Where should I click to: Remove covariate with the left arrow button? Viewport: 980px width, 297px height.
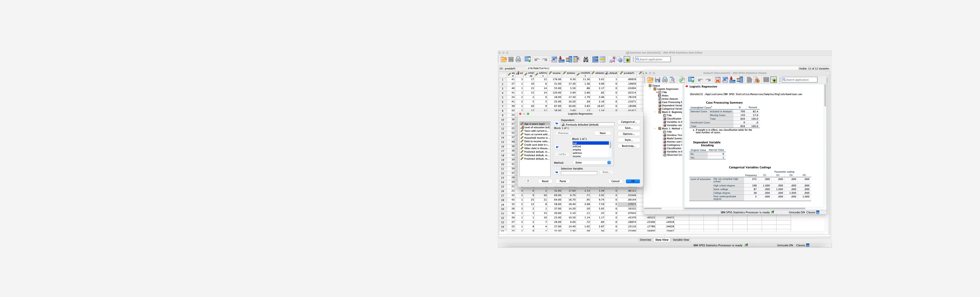(x=557, y=147)
